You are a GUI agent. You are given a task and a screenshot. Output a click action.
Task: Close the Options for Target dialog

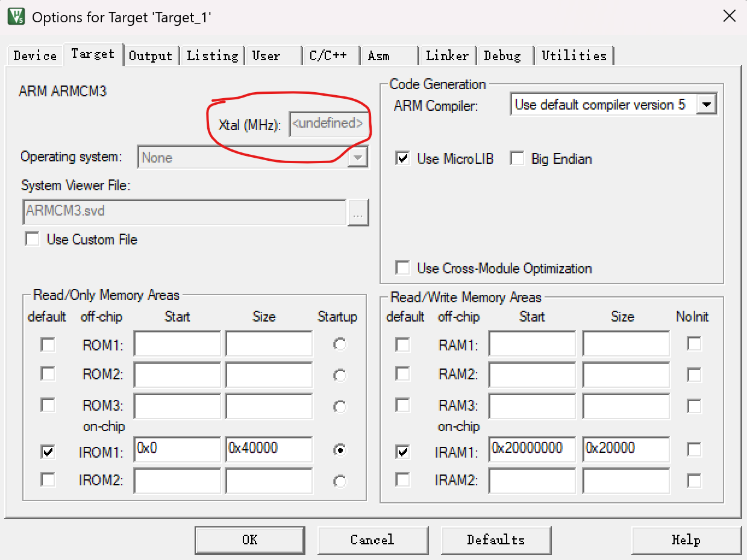[729, 16]
